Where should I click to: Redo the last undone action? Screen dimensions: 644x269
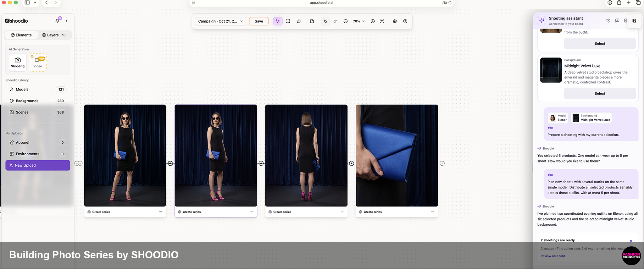(x=335, y=21)
